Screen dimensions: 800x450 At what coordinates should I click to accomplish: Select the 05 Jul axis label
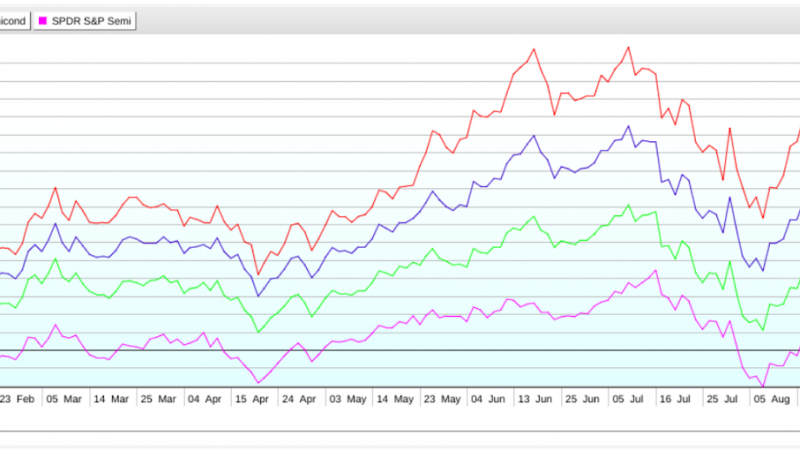click(x=629, y=399)
